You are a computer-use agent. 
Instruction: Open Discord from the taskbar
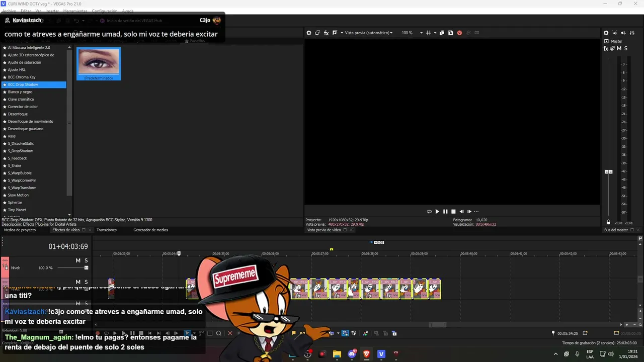(352, 354)
